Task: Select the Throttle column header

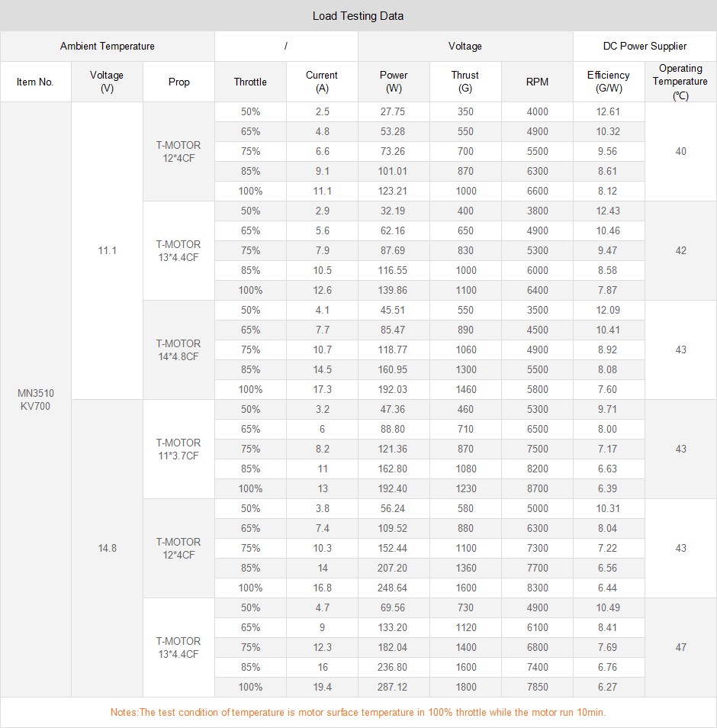Action: click(x=250, y=82)
